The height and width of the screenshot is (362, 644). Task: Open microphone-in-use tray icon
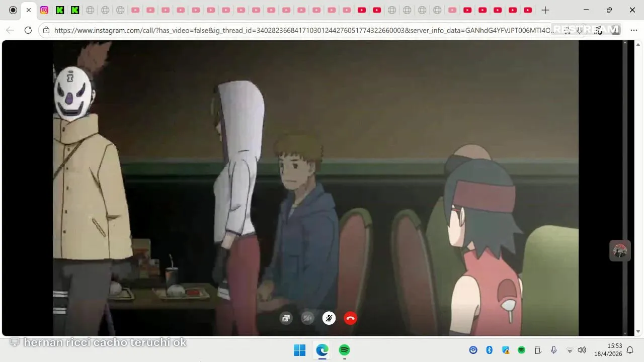(x=553, y=350)
